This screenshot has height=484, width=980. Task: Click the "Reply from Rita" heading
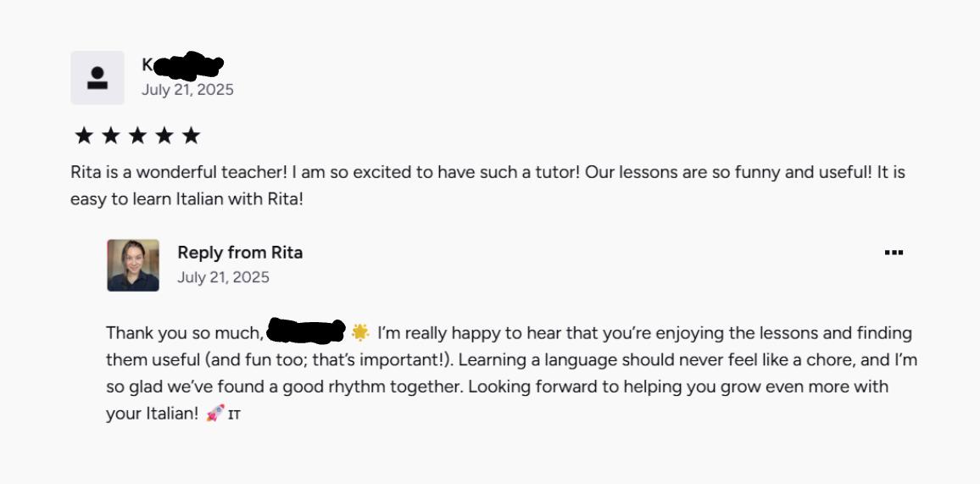[240, 253]
